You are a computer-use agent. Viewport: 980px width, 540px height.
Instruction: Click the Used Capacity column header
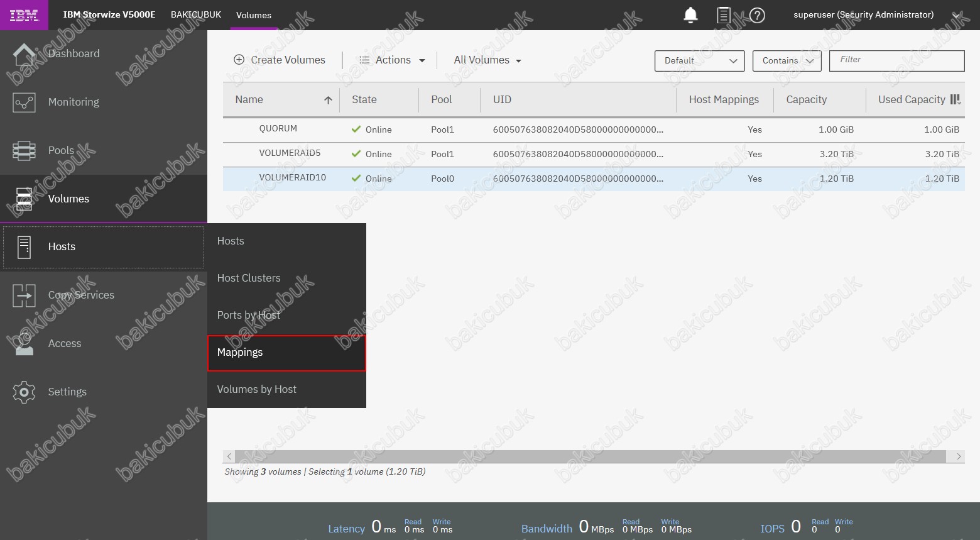(912, 100)
